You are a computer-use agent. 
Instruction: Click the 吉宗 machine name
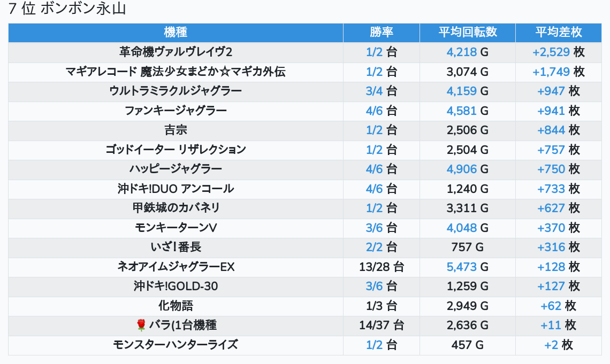point(176,130)
